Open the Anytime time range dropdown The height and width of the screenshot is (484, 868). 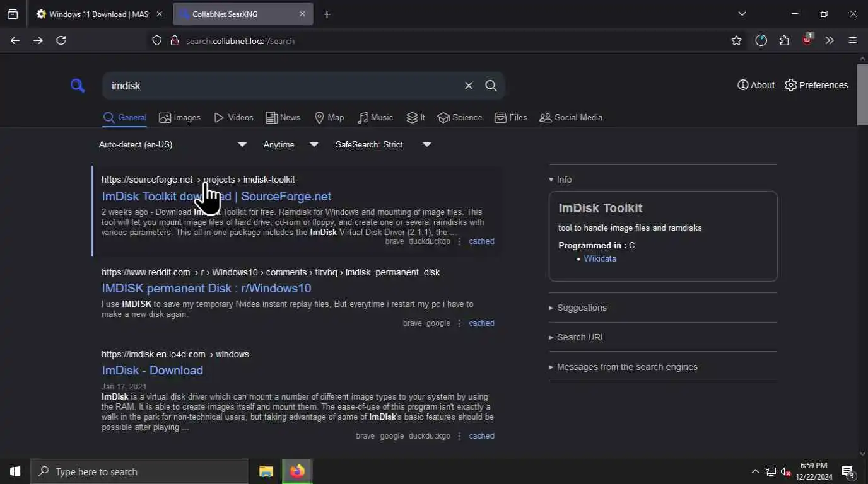pos(291,145)
